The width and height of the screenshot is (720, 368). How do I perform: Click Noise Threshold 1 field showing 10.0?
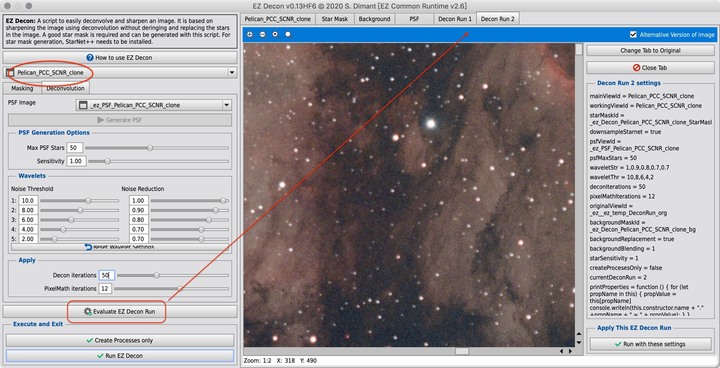tap(28, 201)
